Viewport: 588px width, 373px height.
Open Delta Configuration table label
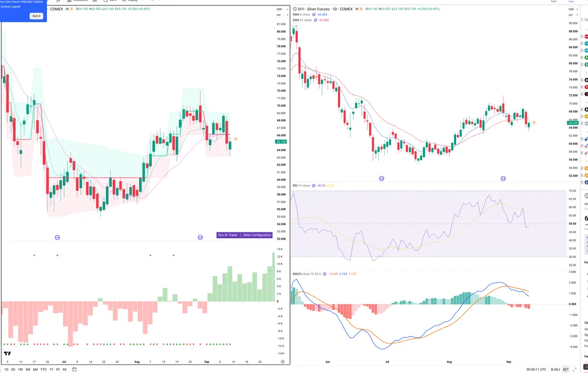[x=257, y=235]
